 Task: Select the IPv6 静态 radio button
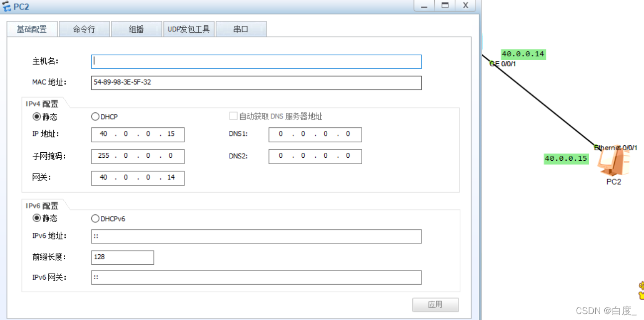pyautogui.click(x=36, y=218)
